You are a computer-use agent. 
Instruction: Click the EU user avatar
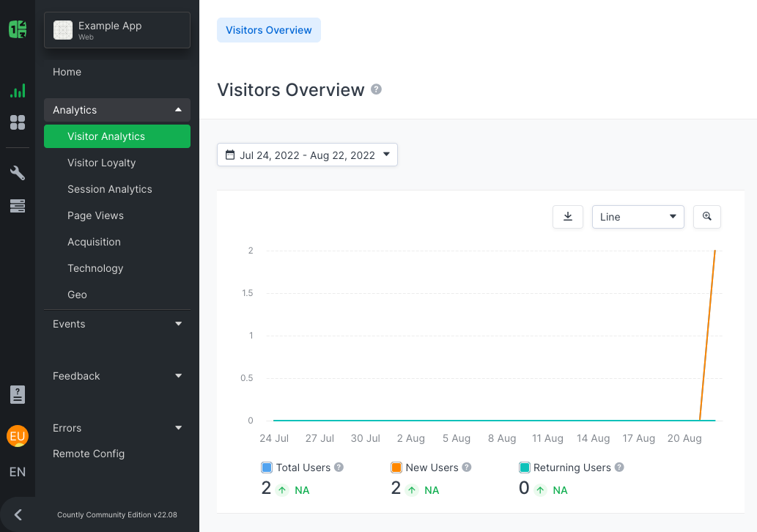[x=18, y=436]
